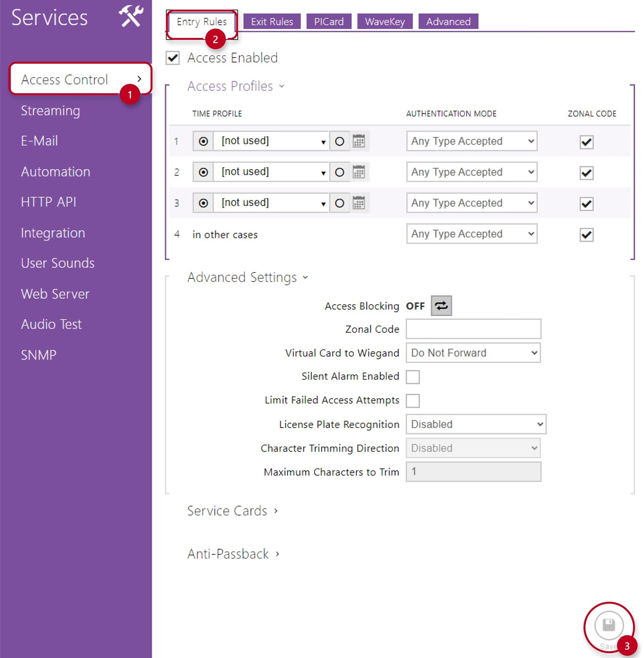
Task: Toggle Zonal Code checkbox for row 2
Action: [x=587, y=173]
